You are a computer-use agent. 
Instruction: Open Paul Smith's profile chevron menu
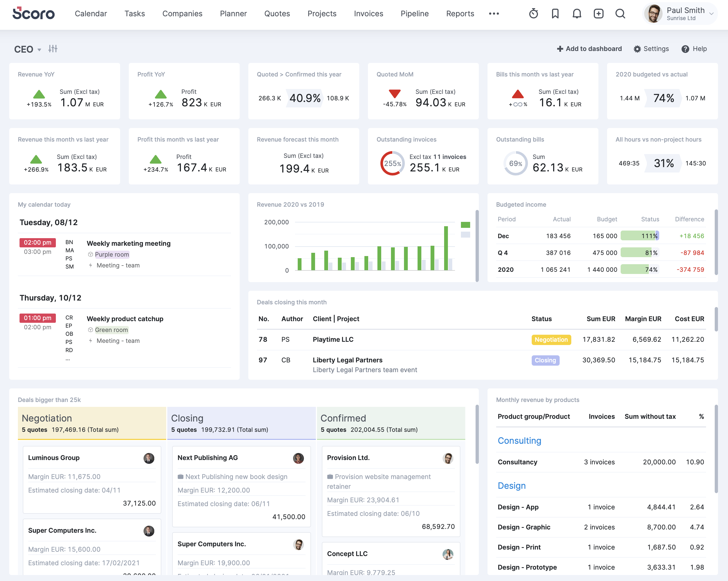tap(712, 14)
